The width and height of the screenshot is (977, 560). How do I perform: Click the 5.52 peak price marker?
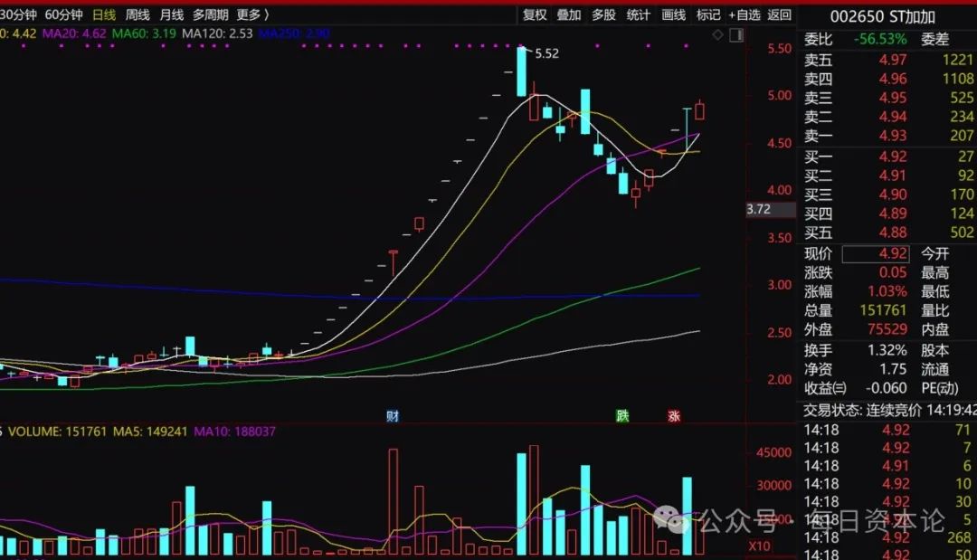coord(546,53)
